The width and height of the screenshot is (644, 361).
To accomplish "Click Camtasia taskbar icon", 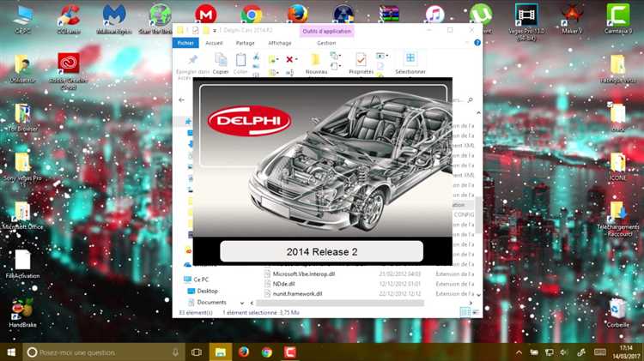I will point(289,352).
